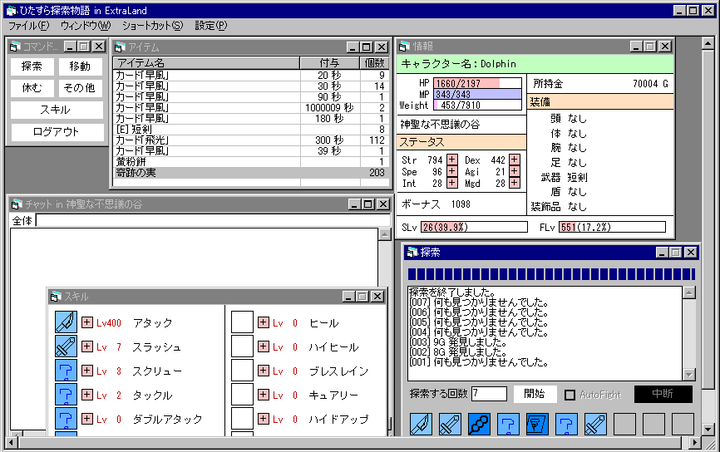Screen dimensions: 720x452
Task: Click the FLv experience bar
Action: [x=612, y=227]
